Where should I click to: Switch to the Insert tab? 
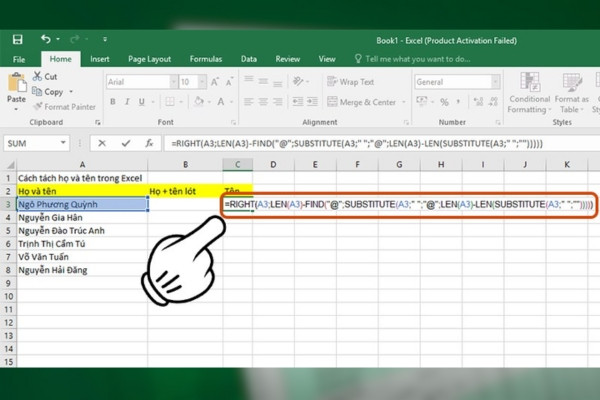[x=99, y=59]
